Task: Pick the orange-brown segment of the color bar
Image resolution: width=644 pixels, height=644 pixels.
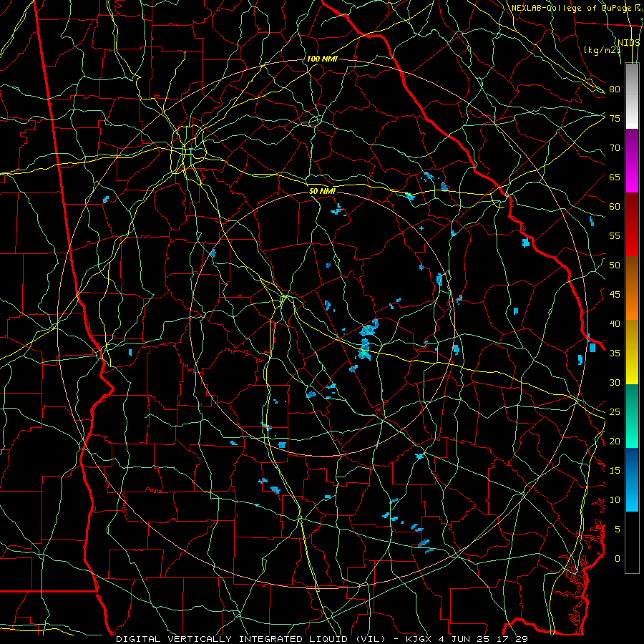Action: tap(632, 288)
